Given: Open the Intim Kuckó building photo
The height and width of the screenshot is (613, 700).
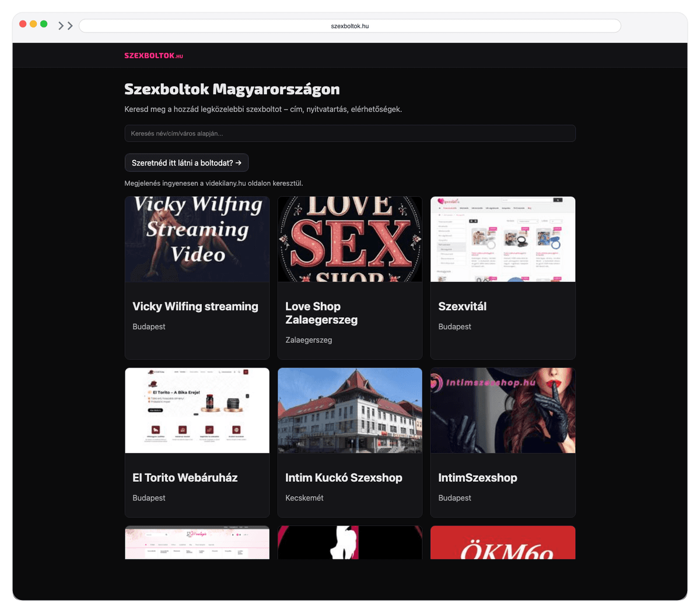Looking at the screenshot, I should coord(349,410).
